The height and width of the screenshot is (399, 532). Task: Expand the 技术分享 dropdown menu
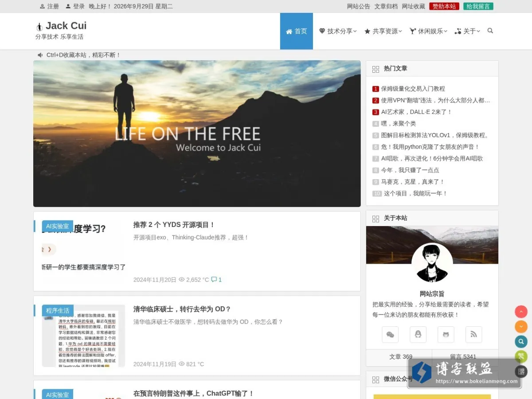[338, 31]
